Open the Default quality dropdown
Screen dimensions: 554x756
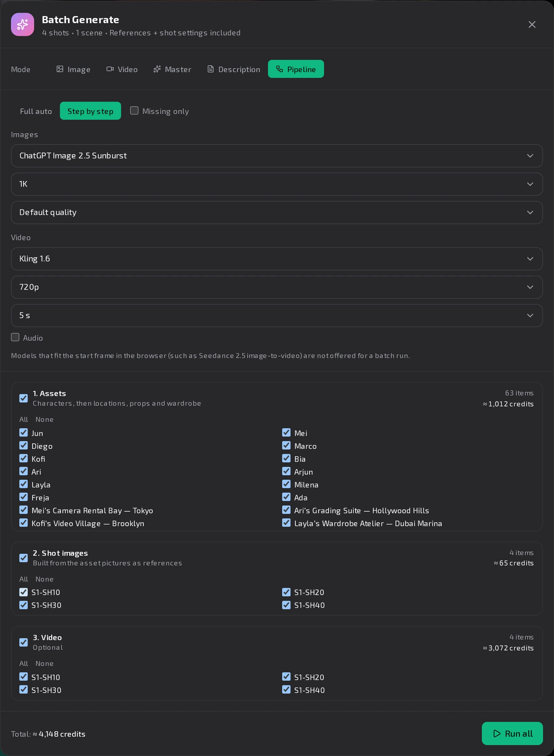tap(277, 213)
